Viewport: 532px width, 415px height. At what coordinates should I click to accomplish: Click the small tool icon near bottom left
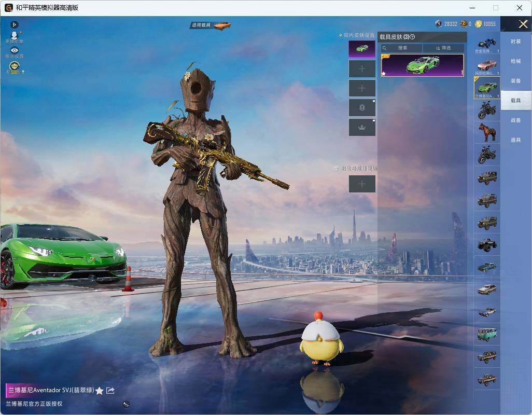click(126, 404)
